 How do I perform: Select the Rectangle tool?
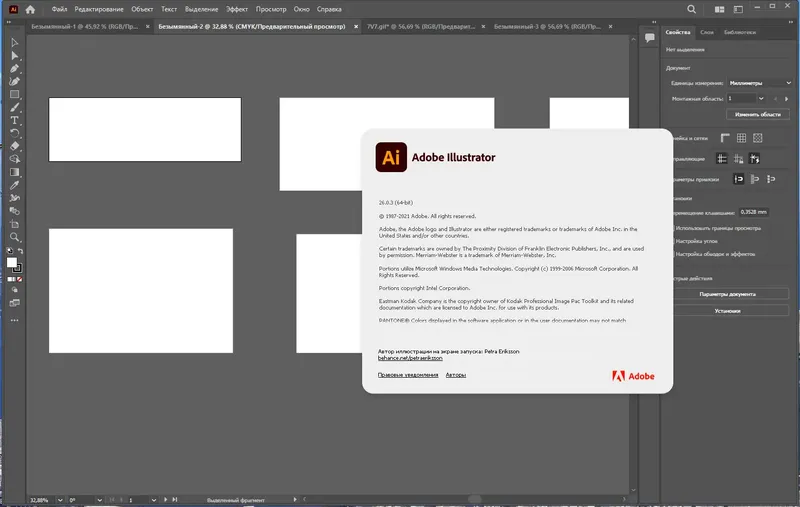tap(14, 94)
